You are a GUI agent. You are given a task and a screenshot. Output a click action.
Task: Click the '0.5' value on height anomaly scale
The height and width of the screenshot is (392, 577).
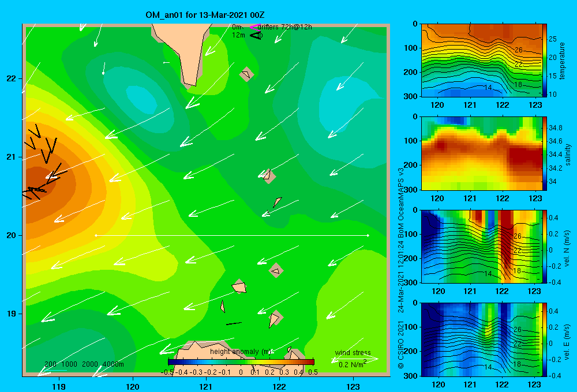point(313,372)
